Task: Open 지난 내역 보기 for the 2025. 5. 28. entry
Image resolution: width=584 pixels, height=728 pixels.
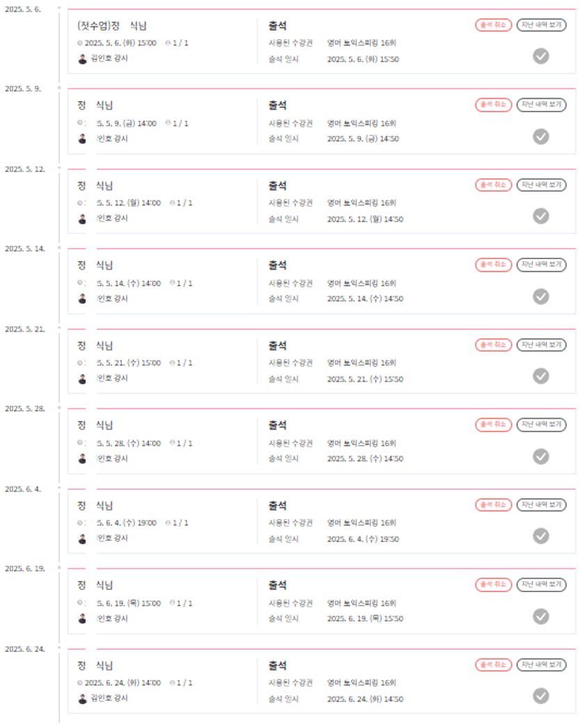Action: click(x=541, y=424)
